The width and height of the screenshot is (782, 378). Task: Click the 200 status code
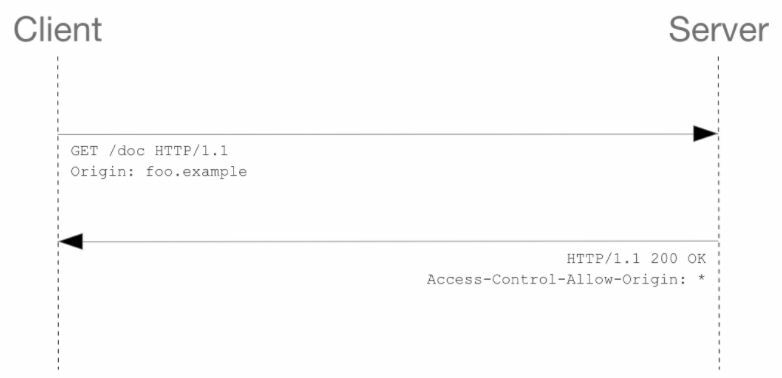(663, 258)
